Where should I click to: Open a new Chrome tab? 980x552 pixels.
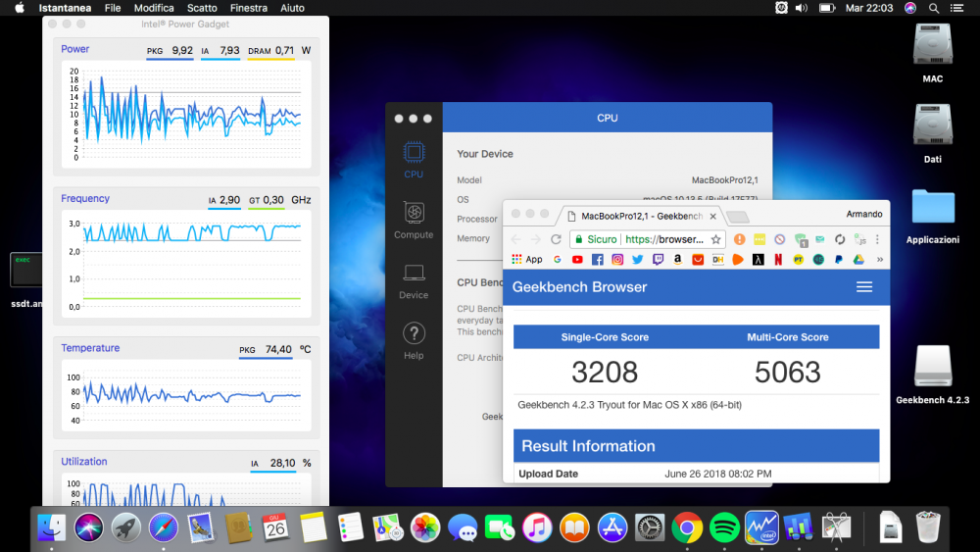point(738,217)
